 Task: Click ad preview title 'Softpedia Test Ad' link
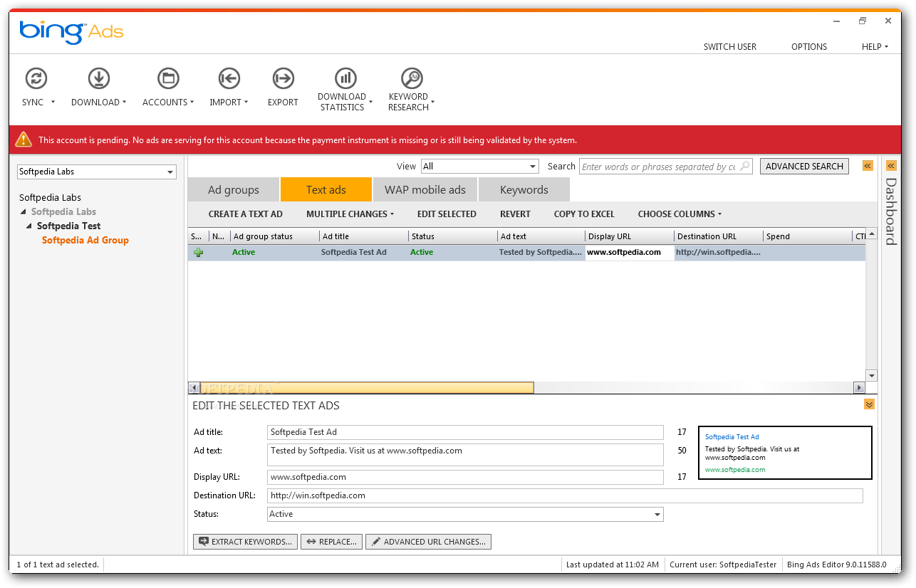click(732, 437)
